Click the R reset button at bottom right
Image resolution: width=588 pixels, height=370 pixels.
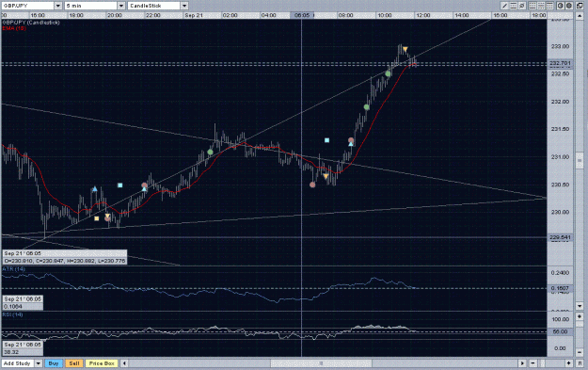pos(580,363)
